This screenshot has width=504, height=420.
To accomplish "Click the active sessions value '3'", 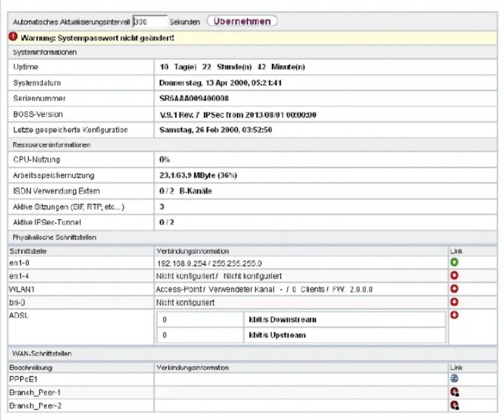I will pos(162,207).
